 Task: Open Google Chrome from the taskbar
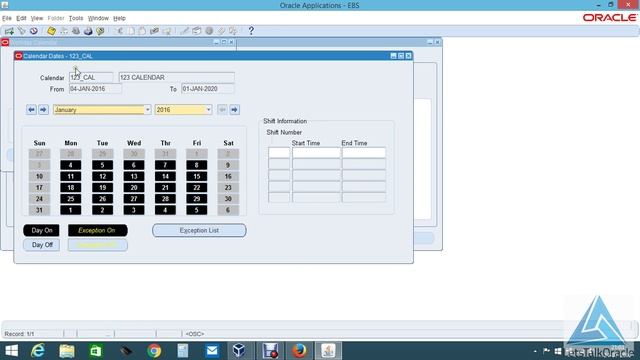[x=154, y=351]
